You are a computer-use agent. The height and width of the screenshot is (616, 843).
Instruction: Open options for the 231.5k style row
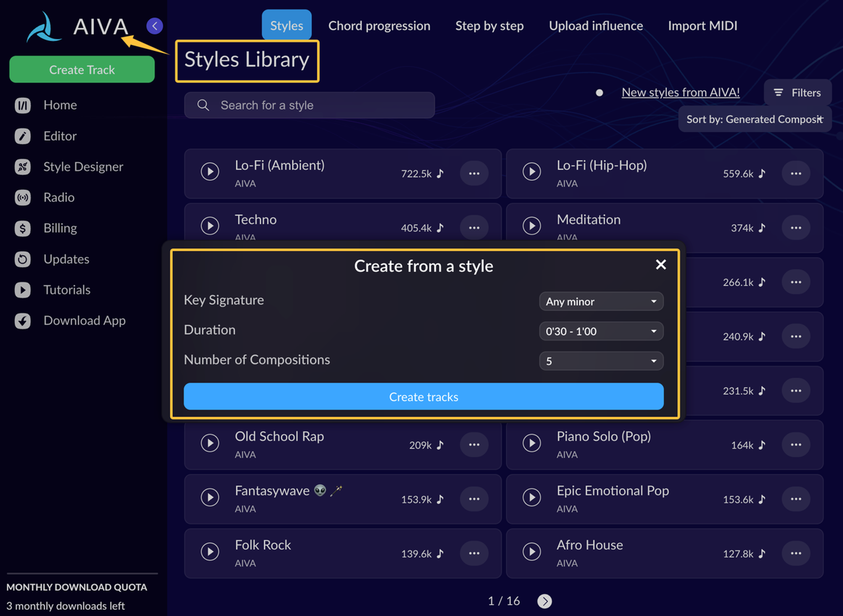[796, 390]
